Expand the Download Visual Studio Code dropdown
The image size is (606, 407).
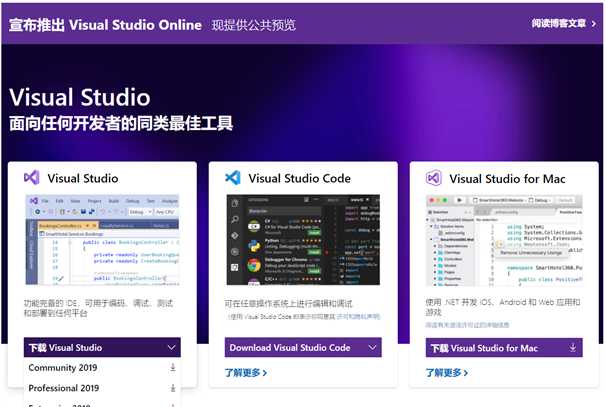coord(303,347)
